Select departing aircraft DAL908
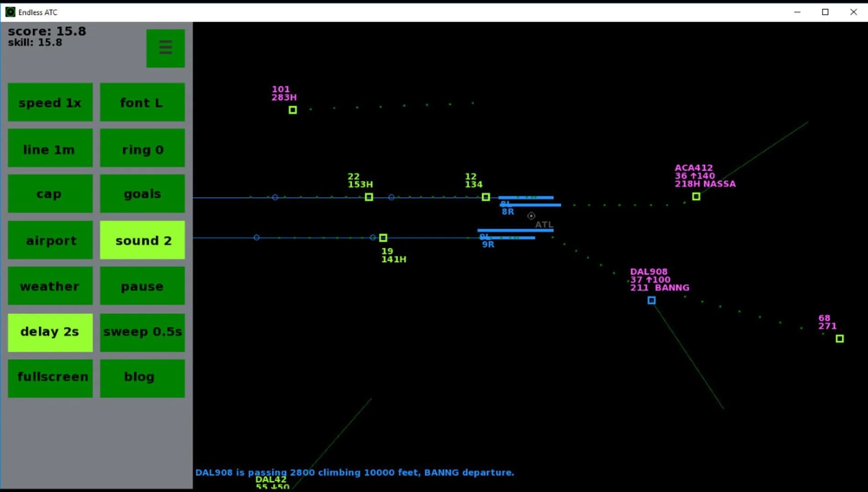Screen dimensions: 868x492 tap(651, 300)
